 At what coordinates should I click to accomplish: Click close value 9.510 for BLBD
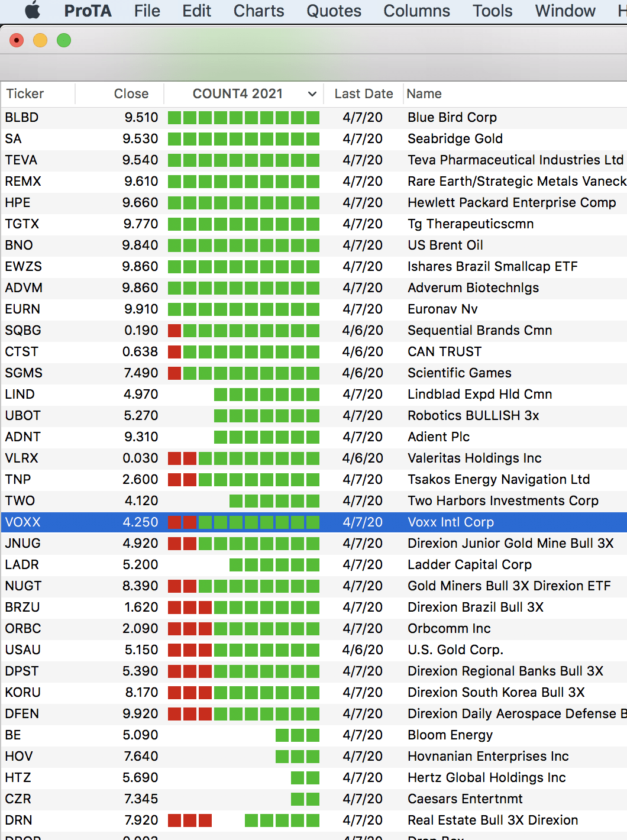pos(141,118)
